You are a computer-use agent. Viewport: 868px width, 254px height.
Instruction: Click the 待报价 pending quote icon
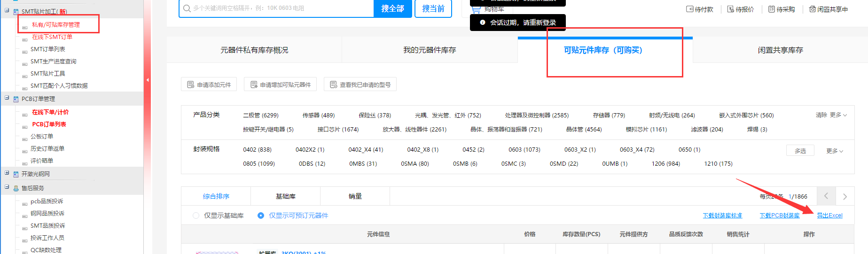click(731, 9)
